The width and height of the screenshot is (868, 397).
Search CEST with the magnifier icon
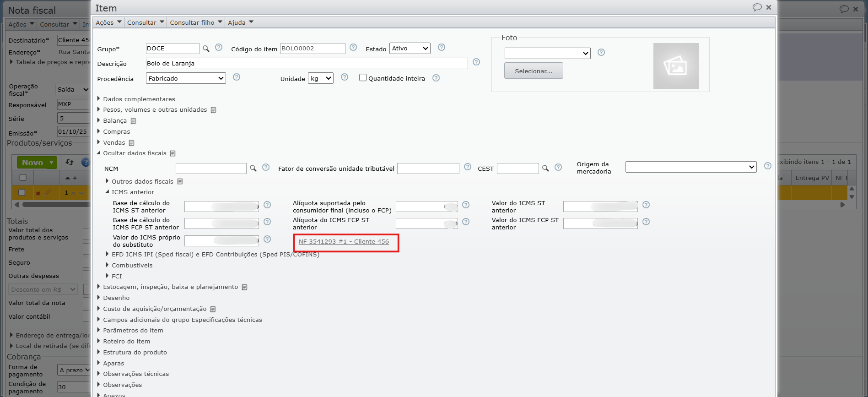pyautogui.click(x=545, y=169)
